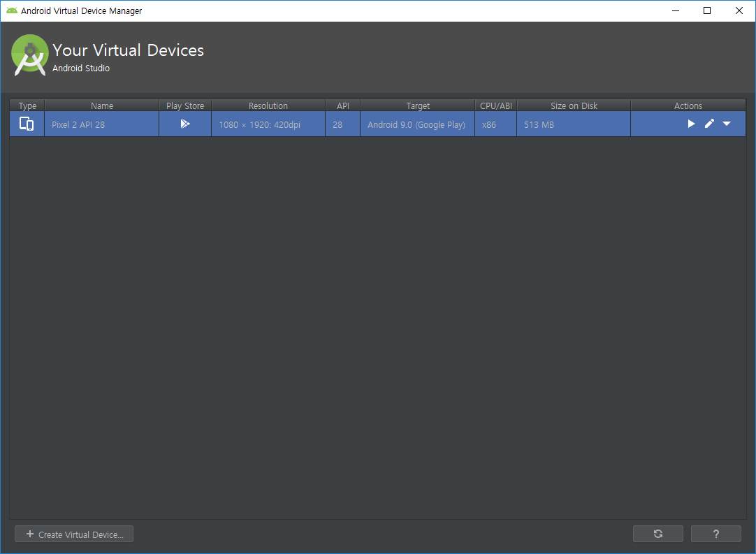This screenshot has width=756, height=554.
Task: Click the '1080 × 1920: 420dpi' cell
Action: (268, 124)
